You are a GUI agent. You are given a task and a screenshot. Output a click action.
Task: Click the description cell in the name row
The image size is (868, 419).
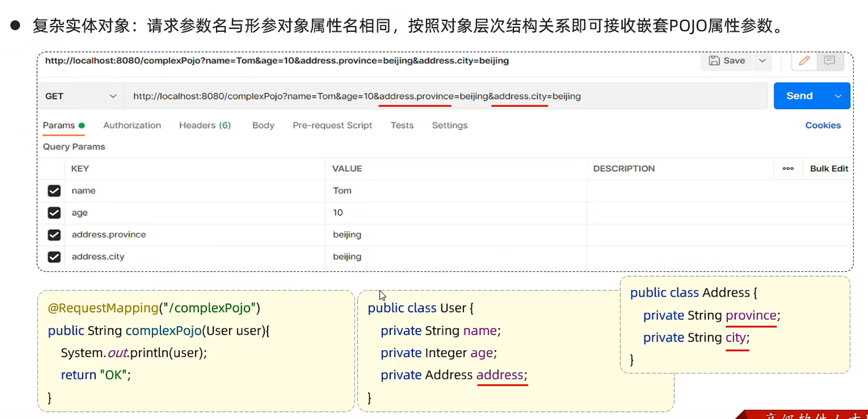(x=719, y=191)
